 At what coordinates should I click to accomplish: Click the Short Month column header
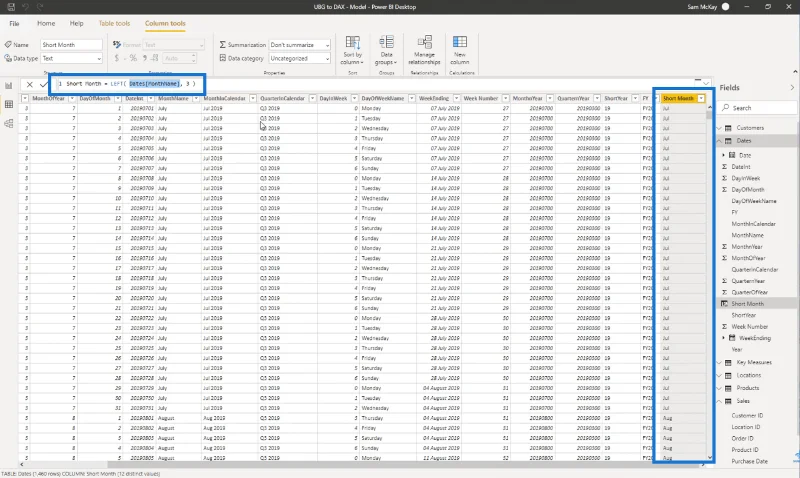pos(678,98)
